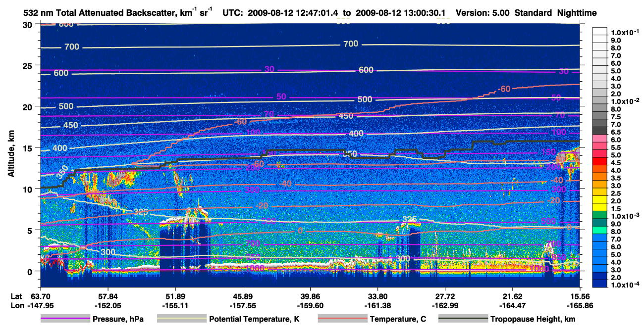Select latitude value 21.62
Screen dimensions: 644x330
[513, 295]
